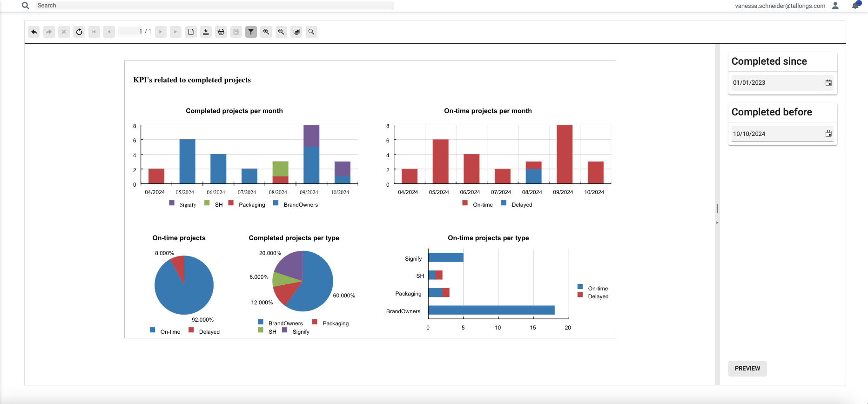The image size is (868, 404).
Task: Zoom in on the report
Action: click(266, 32)
